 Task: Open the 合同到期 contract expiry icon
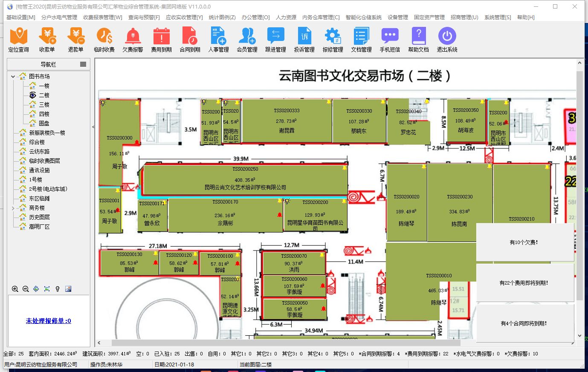pyautogui.click(x=190, y=40)
